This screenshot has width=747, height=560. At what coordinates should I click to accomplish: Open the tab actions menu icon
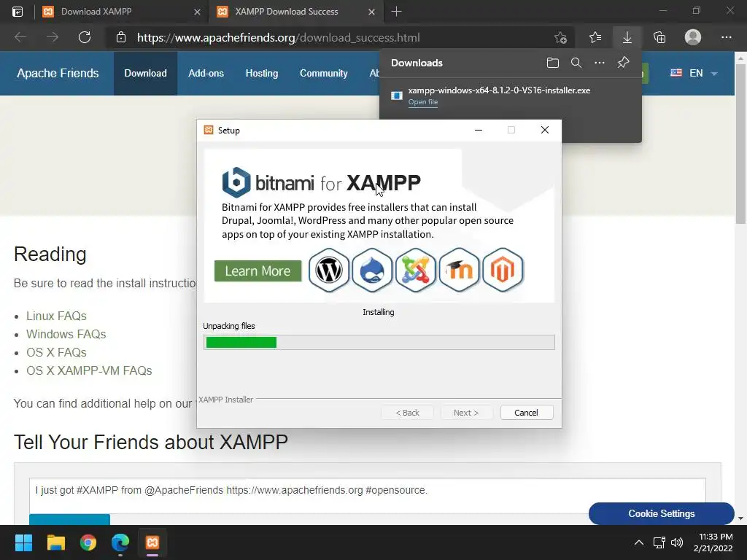coord(18,12)
